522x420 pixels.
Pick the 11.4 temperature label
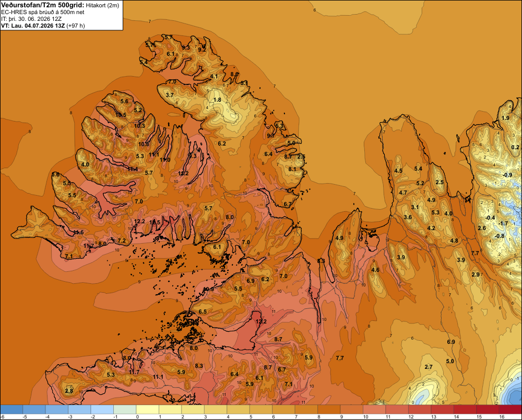tap(133, 169)
